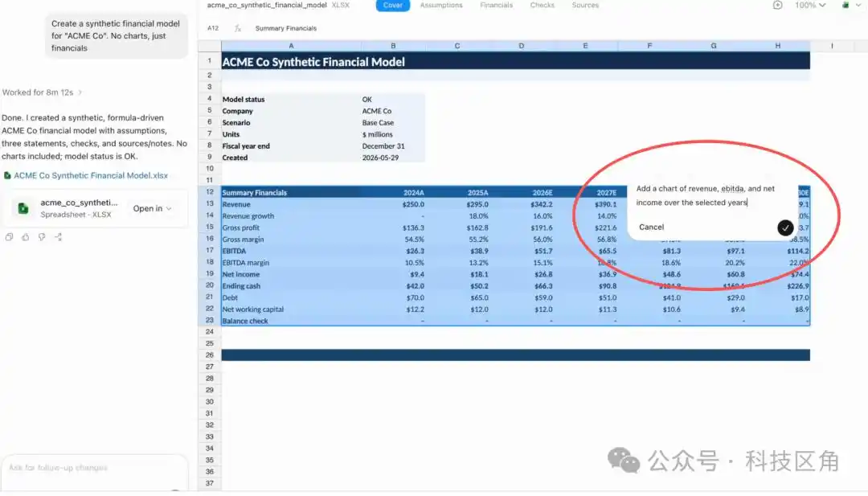868x496 pixels.
Task: Open the ACME Co Synthetic Financial Model.xlsx link
Action: [91, 175]
